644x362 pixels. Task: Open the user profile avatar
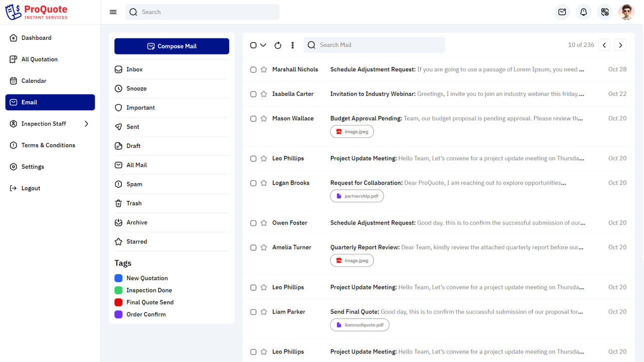(x=626, y=12)
